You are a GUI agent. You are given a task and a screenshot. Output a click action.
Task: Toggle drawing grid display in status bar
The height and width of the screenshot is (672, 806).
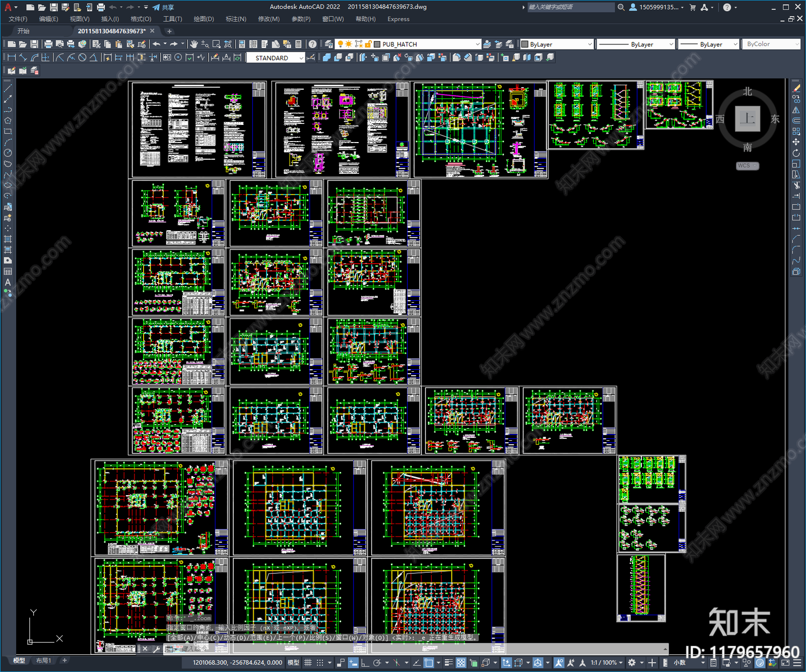pos(308,662)
